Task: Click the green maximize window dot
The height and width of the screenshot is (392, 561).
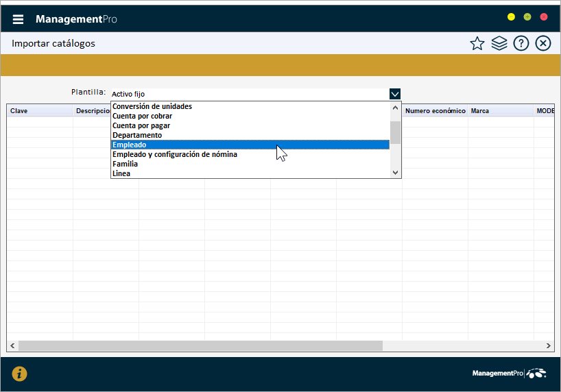Action: 527,17
